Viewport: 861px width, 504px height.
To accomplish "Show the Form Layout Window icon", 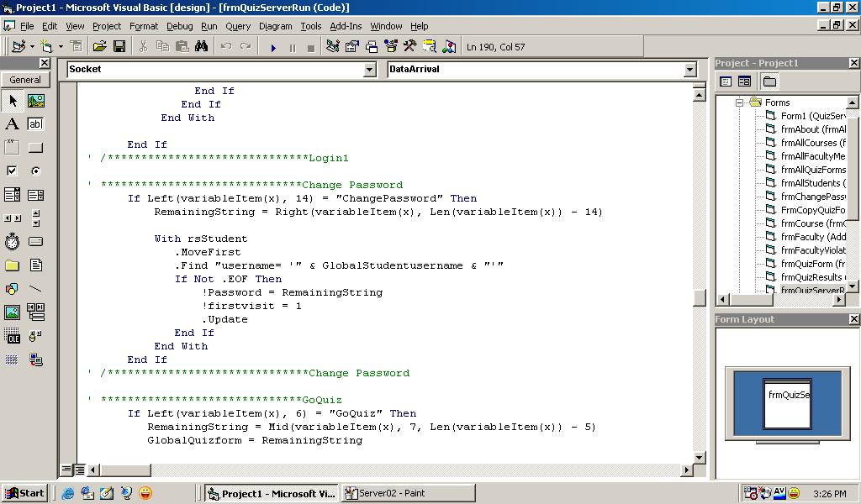I will 371,46.
